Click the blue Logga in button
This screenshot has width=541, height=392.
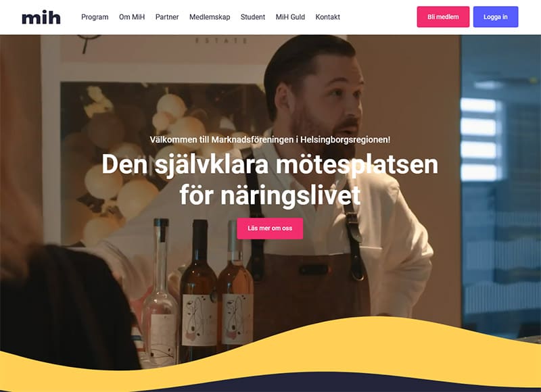496,17
